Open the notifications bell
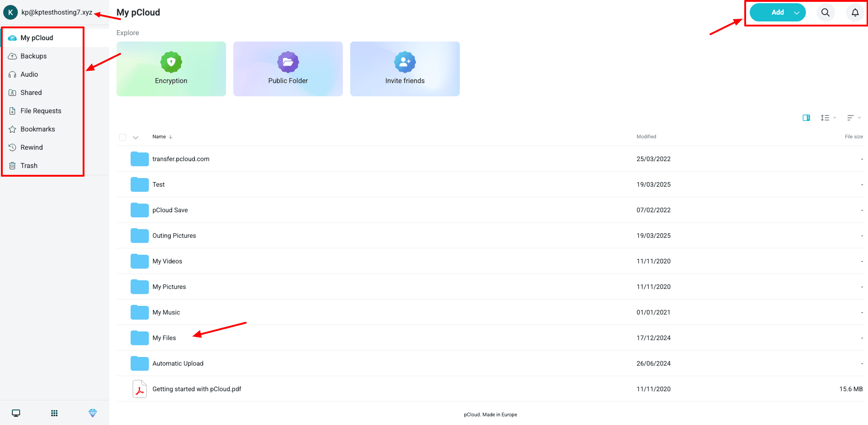This screenshot has width=868, height=425. (x=855, y=13)
